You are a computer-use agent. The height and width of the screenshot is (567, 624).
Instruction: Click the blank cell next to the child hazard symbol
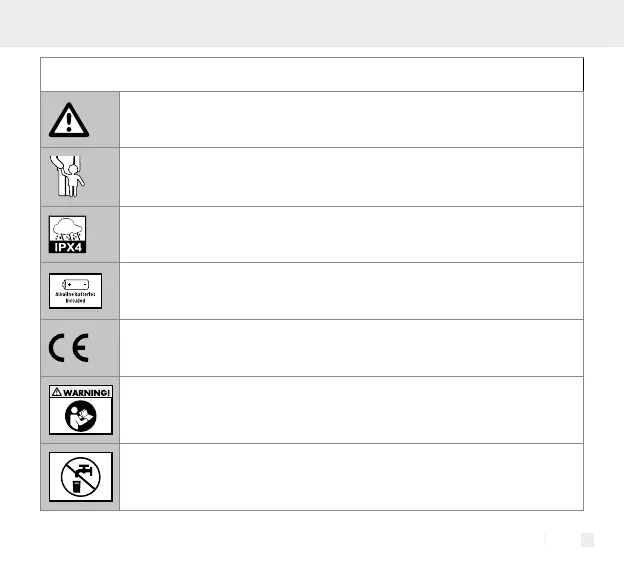coord(350,177)
